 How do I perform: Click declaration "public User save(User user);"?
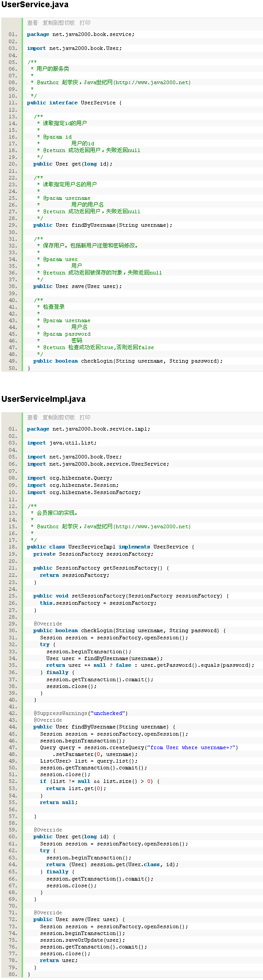point(77,286)
